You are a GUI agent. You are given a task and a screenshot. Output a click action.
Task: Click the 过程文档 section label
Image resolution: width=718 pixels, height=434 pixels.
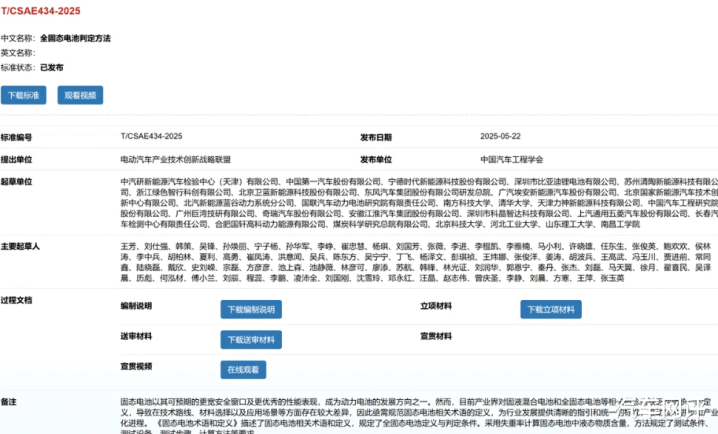click(17, 300)
